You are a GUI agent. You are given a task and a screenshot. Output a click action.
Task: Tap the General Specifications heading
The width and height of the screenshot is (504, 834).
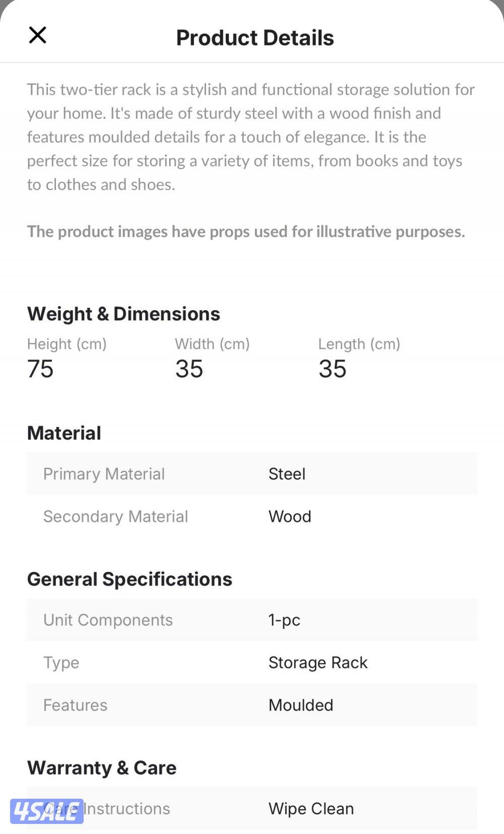tap(130, 579)
